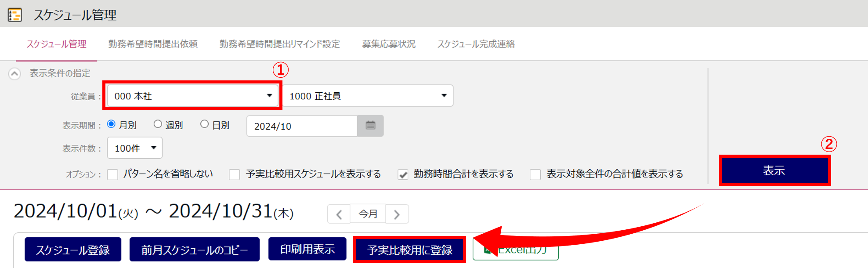Screen dimensions: 868x268
Task: Click 前月スケジュールのコピー button
Action: point(195,250)
